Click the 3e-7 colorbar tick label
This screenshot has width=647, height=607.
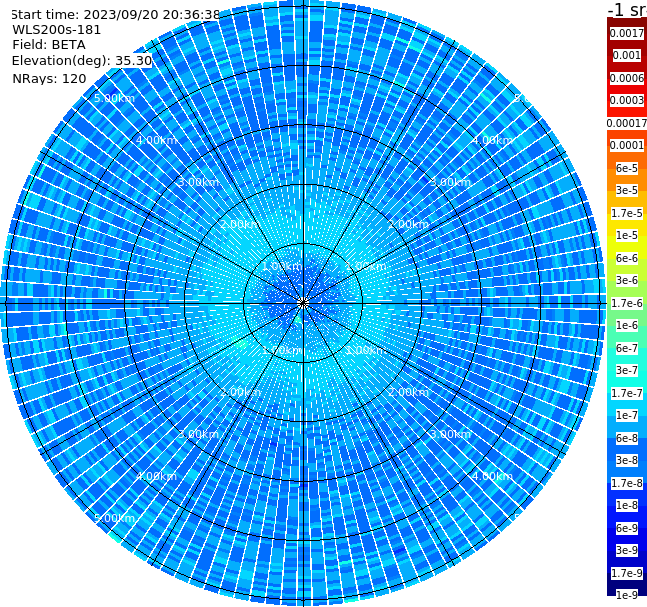tap(627, 370)
